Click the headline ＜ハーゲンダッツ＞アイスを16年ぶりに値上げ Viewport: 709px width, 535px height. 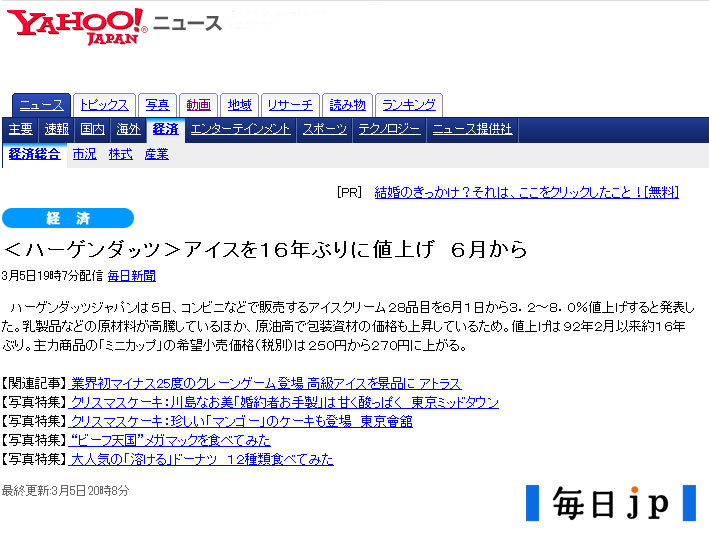265,250
